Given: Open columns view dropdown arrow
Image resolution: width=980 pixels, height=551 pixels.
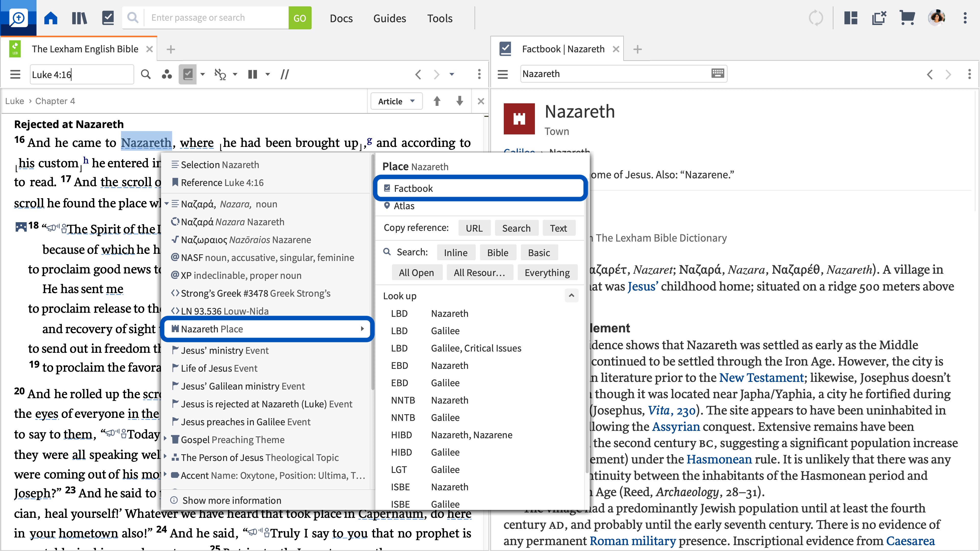Looking at the screenshot, I should tap(268, 74).
